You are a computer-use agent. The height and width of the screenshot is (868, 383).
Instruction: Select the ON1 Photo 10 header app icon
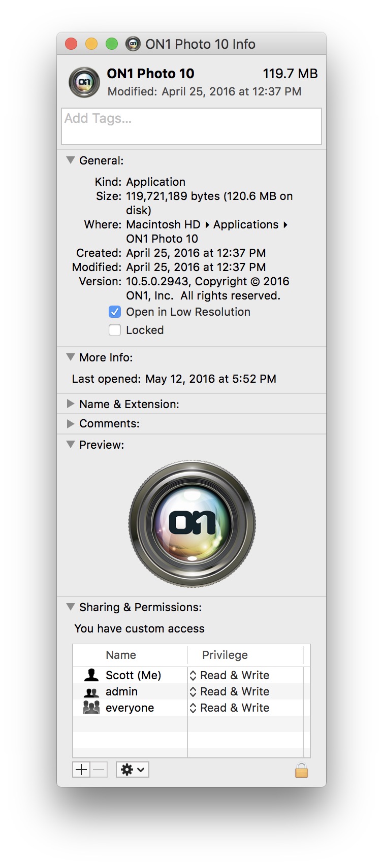84,82
